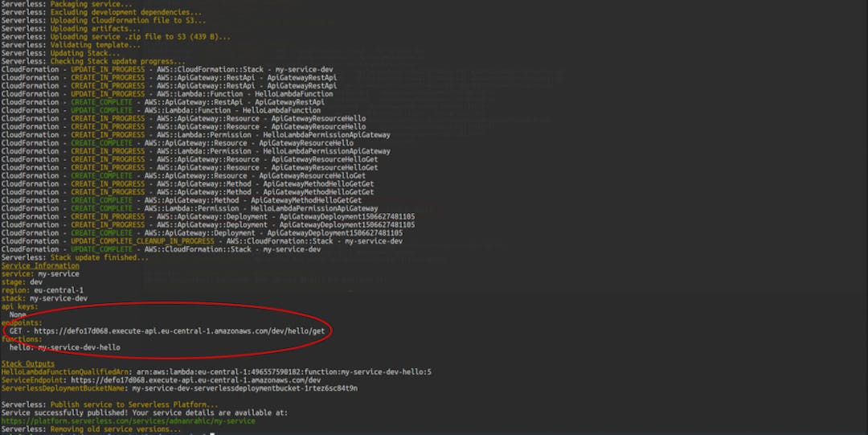
Task: Click the 'hello: my-service-dev-hello' function entry
Action: 64,347
